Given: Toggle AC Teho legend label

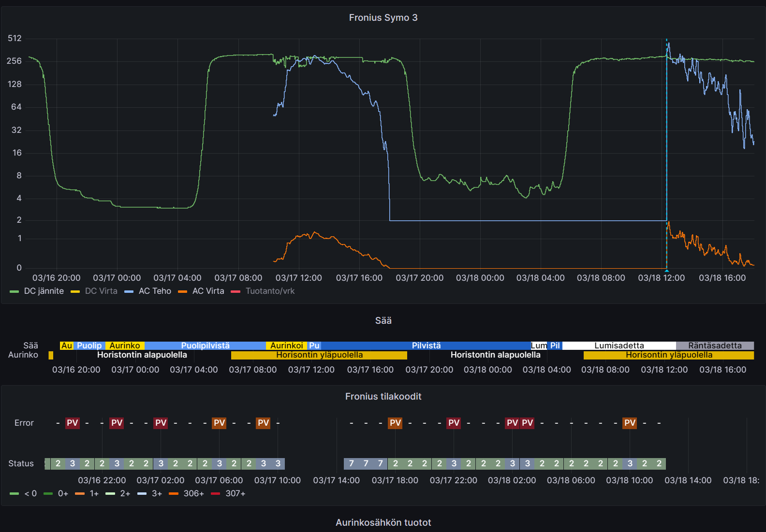Looking at the screenshot, I should point(155,291).
